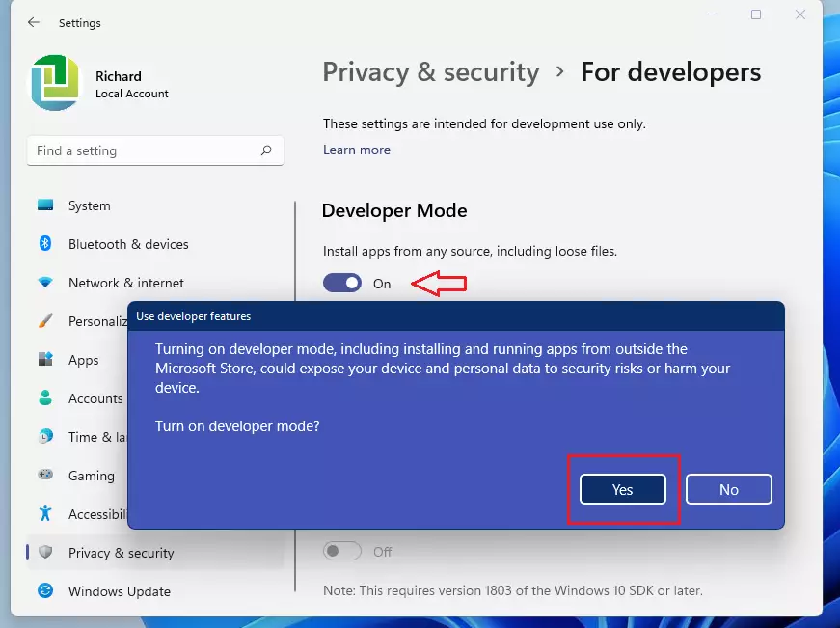This screenshot has height=628, width=840.
Task: Close the Settings window
Action: (x=800, y=14)
